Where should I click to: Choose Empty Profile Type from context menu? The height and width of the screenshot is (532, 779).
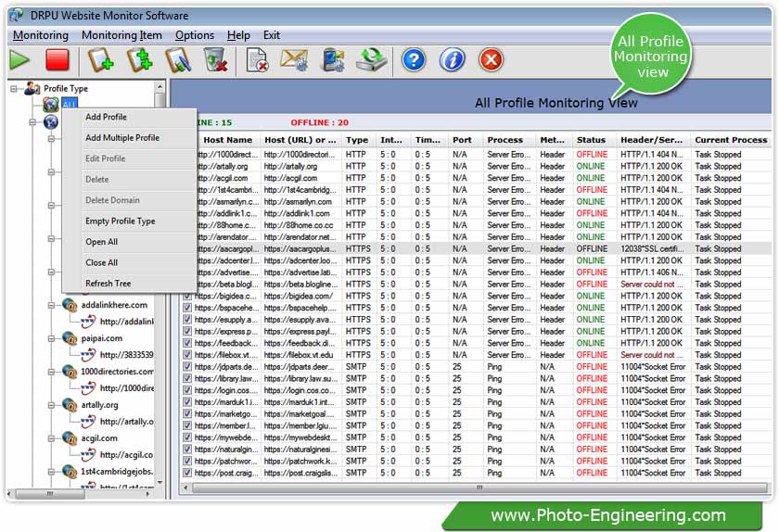click(129, 221)
